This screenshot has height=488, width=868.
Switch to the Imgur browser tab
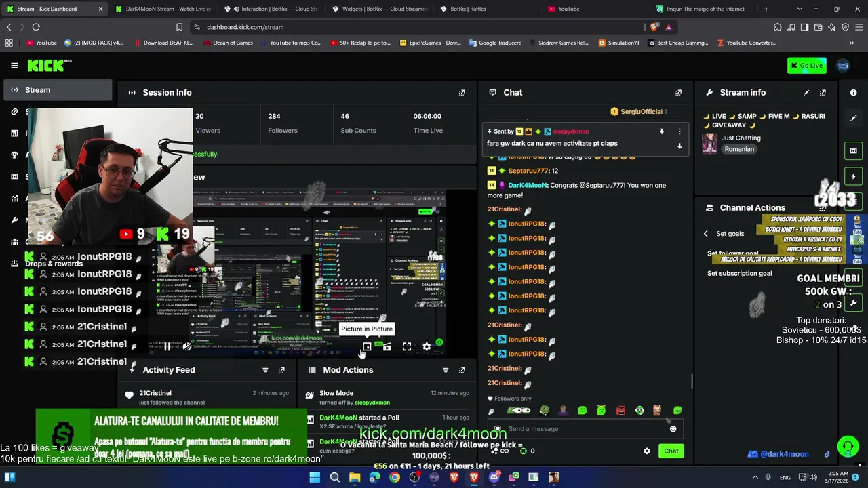705,9
